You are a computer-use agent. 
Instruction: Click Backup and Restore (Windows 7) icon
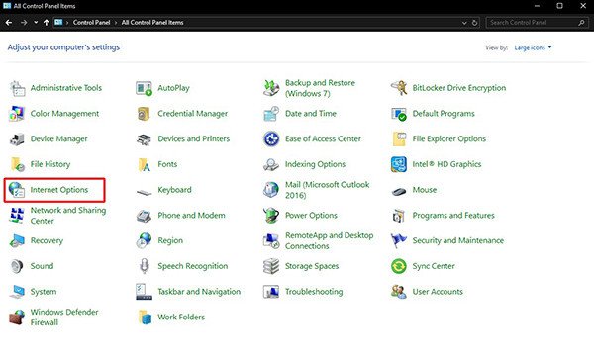point(271,88)
